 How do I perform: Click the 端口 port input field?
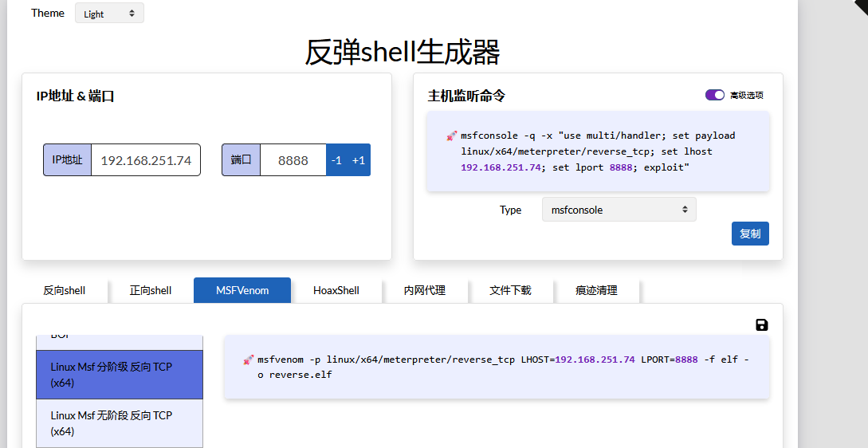(293, 160)
